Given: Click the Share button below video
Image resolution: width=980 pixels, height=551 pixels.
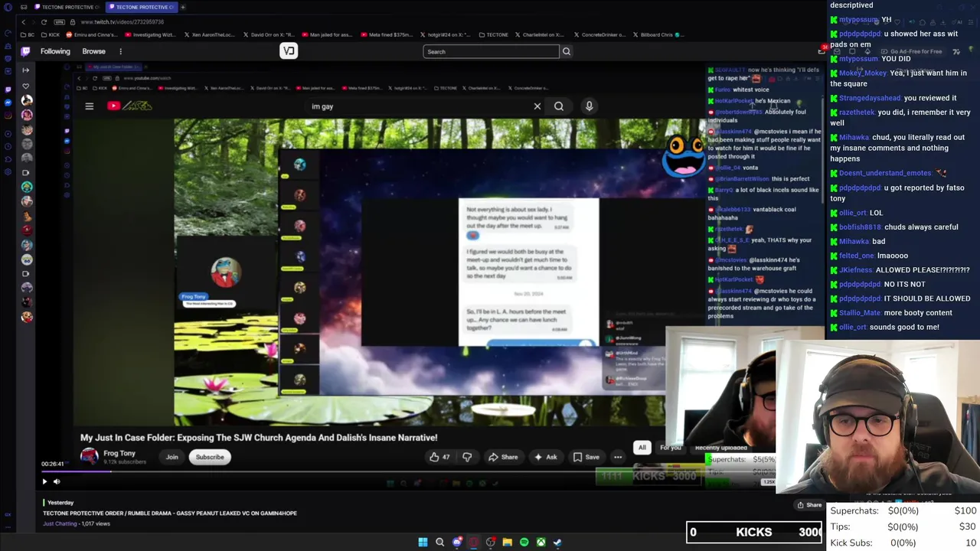Looking at the screenshot, I should coord(809,505).
